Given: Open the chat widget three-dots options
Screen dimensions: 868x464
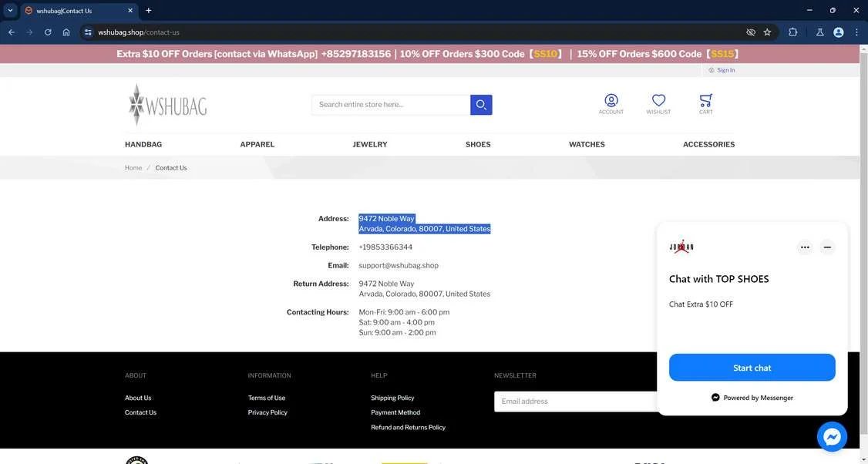Looking at the screenshot, I should pyautogui.click(x=805, y=247).
